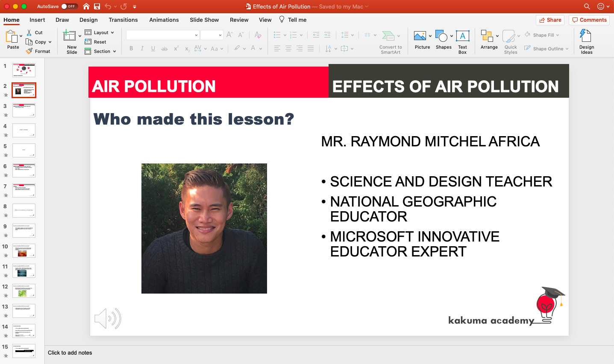Open the font name combo box
This screenshot has height=364, width=614.
(162, 35)
